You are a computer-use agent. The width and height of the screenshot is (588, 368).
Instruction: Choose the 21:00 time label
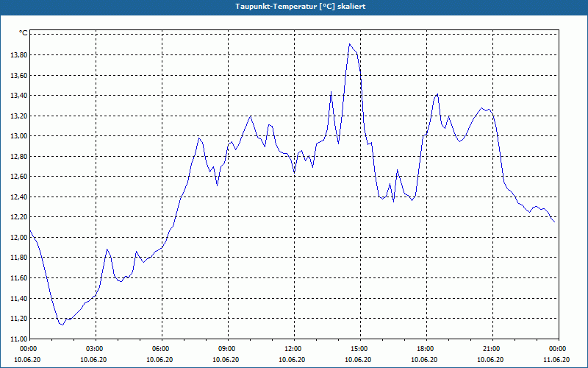(x=490, y=349)
